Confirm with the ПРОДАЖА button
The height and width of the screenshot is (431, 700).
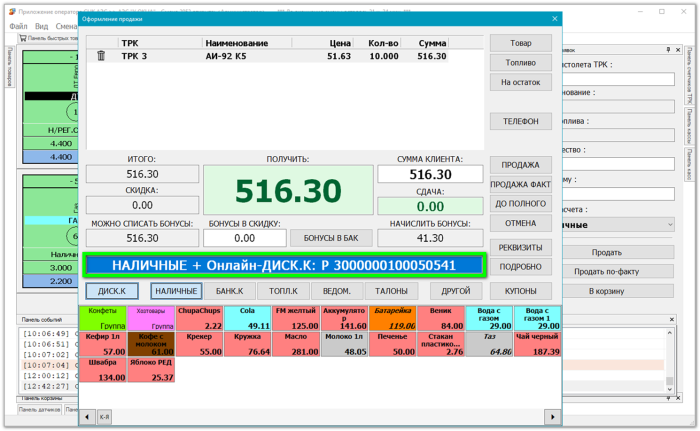coord(521,165)
